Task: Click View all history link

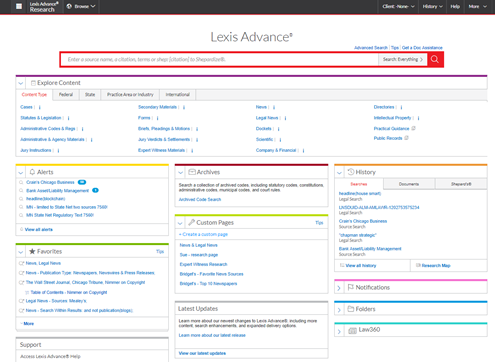Action: coord(361,265)
